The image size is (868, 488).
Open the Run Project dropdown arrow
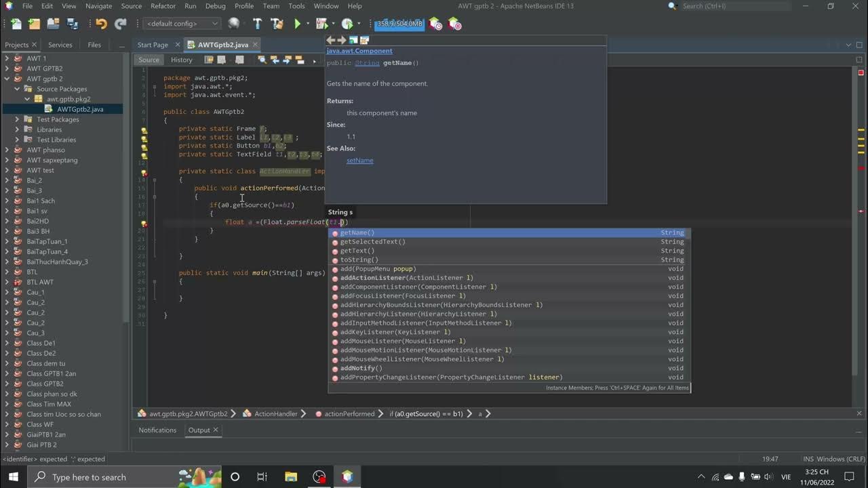tap(307, 24)
